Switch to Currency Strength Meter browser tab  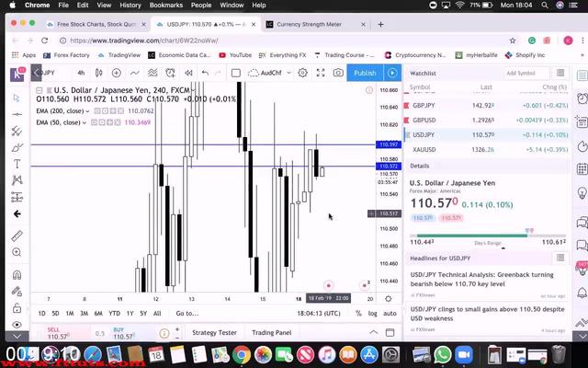click(x=309, y=24)
